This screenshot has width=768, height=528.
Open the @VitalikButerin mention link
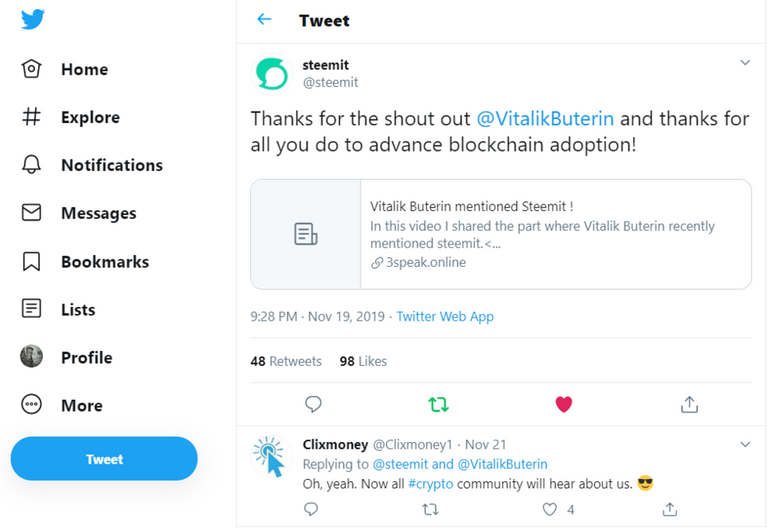tap(546, 119)
